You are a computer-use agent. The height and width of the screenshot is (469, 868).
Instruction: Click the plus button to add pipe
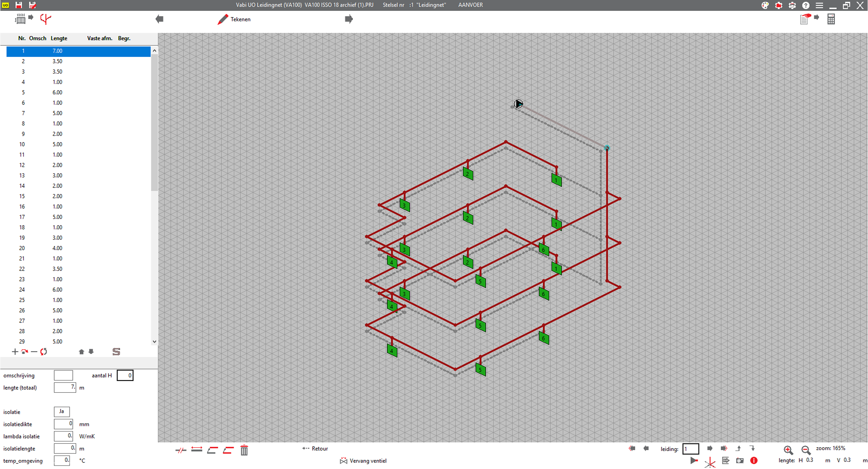pyautogui.click(x=15, y=352)
